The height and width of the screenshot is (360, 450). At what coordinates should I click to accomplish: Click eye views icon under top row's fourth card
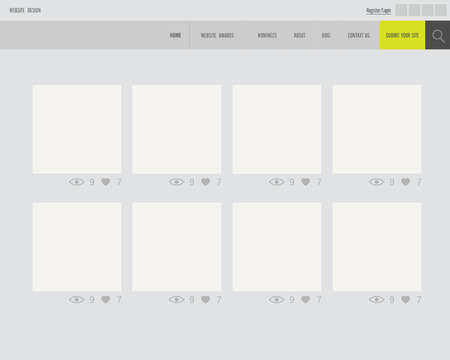(x=377, y=182)
